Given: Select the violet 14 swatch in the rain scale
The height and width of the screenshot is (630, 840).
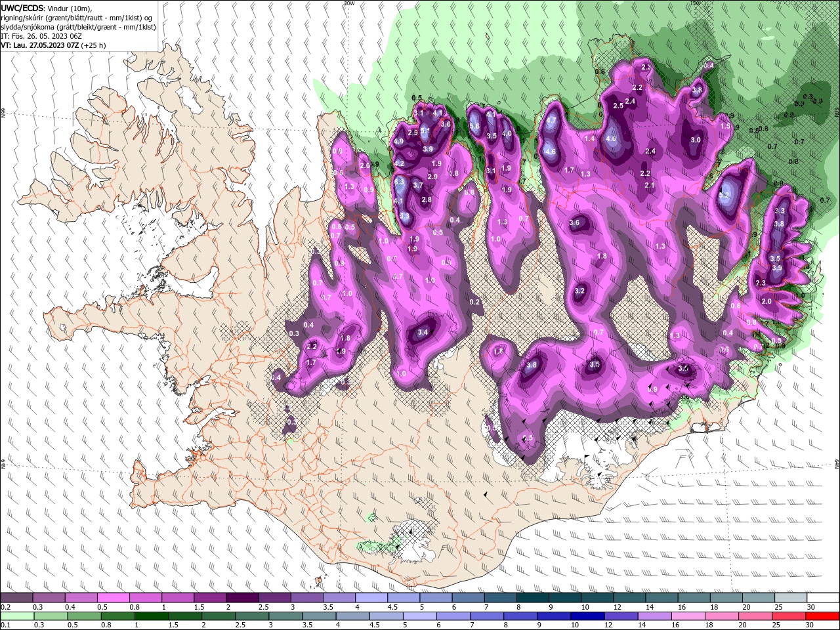Looking at the screenshot, I should [656, 616].
